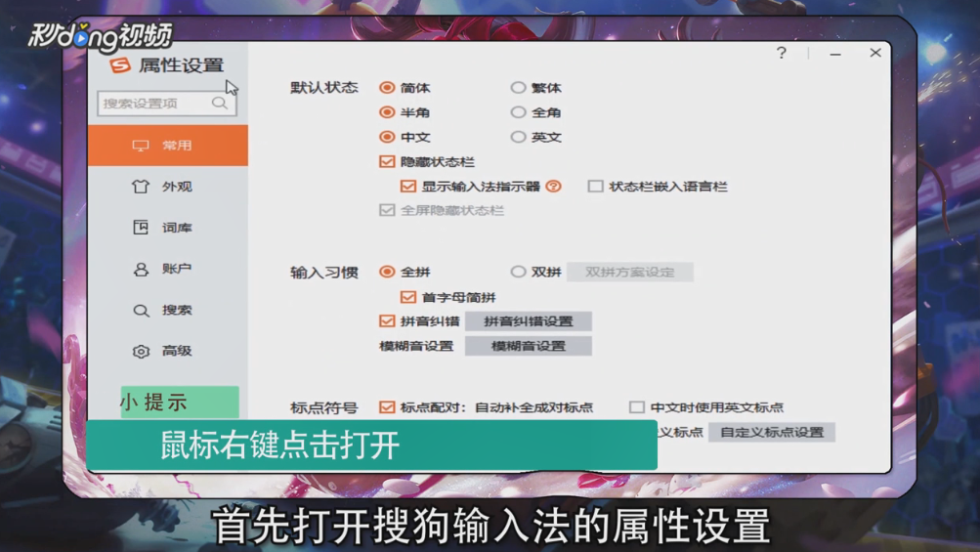Open the 搜索 settings tab

(168, 310)
